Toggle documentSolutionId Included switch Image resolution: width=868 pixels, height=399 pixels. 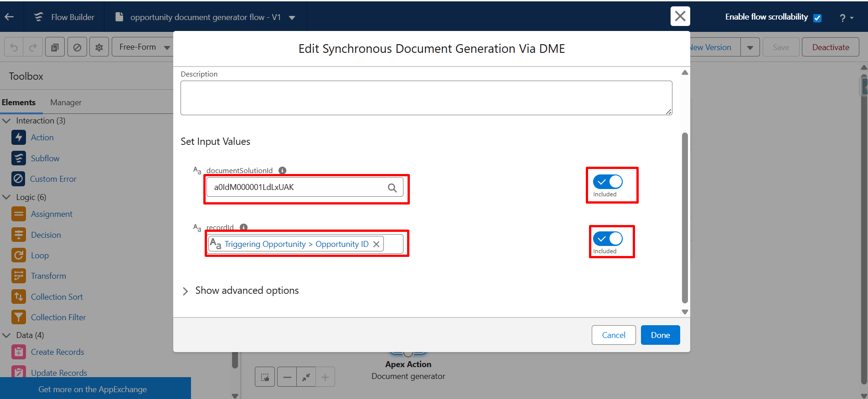(608, 182)
